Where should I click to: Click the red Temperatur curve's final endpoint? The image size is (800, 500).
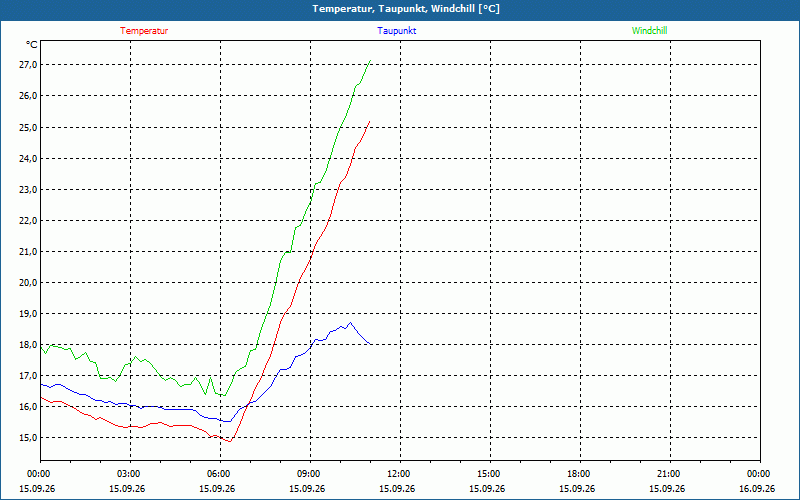click(x=369, y=121)
